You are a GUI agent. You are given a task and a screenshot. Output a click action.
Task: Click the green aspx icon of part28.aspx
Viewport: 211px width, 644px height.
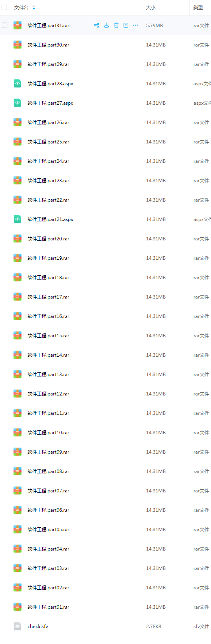coord(17,83)
